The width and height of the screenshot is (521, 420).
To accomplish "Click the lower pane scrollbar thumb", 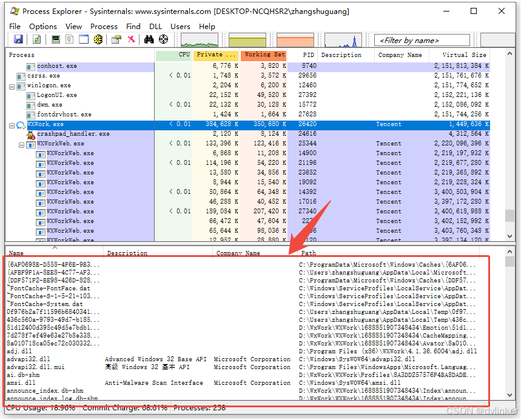I will click(509, 262).
